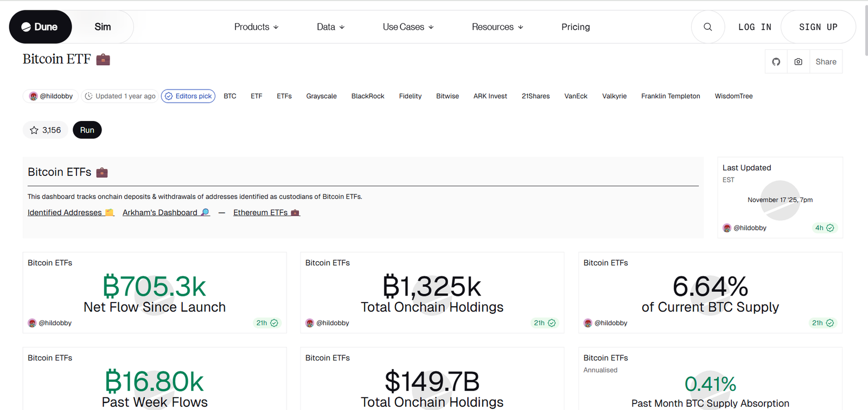The height and width of the screenshot is (410, 868).
Task: Open the GitHub icon link
Action: [776, 62]
